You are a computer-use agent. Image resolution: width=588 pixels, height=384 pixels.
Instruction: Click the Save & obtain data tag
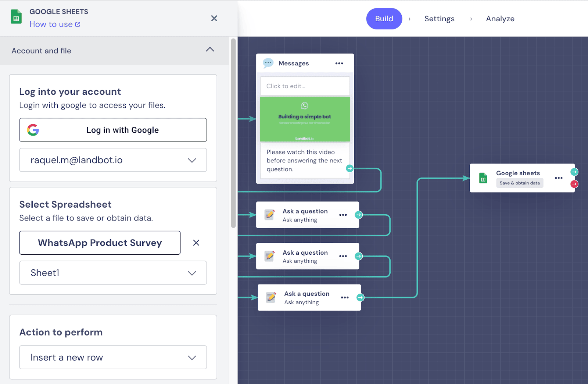[520, 183]
